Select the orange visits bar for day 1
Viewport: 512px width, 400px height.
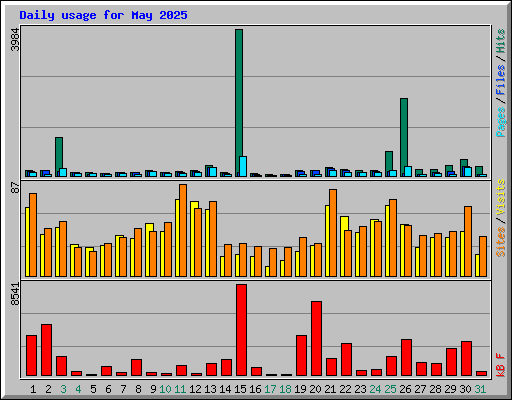pyautogui.click(x=33, y=235)
